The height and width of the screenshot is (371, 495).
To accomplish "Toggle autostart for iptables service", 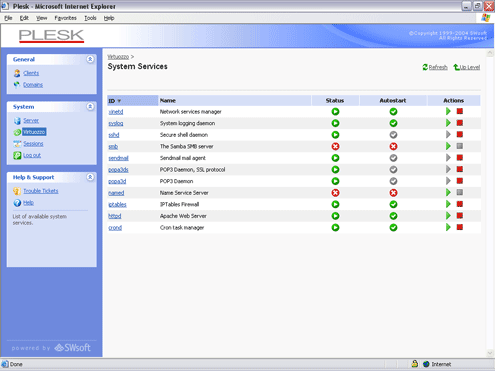I will [393, 204].
